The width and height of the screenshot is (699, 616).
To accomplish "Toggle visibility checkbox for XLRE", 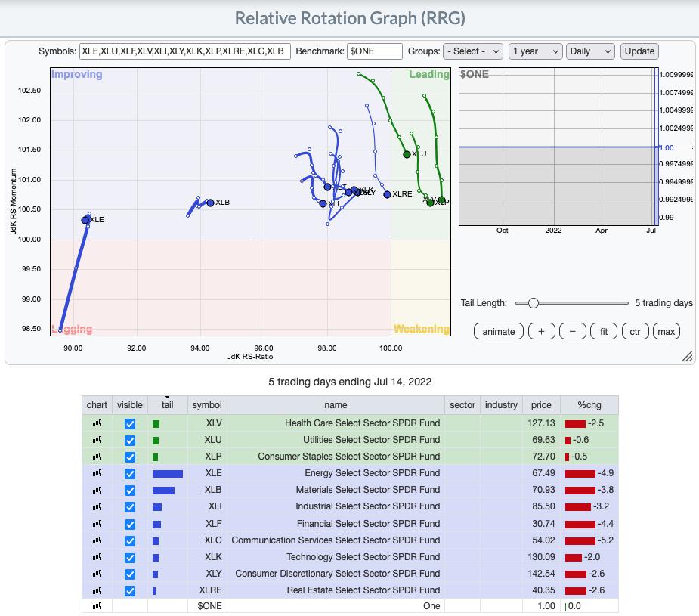I will (130, 591).
